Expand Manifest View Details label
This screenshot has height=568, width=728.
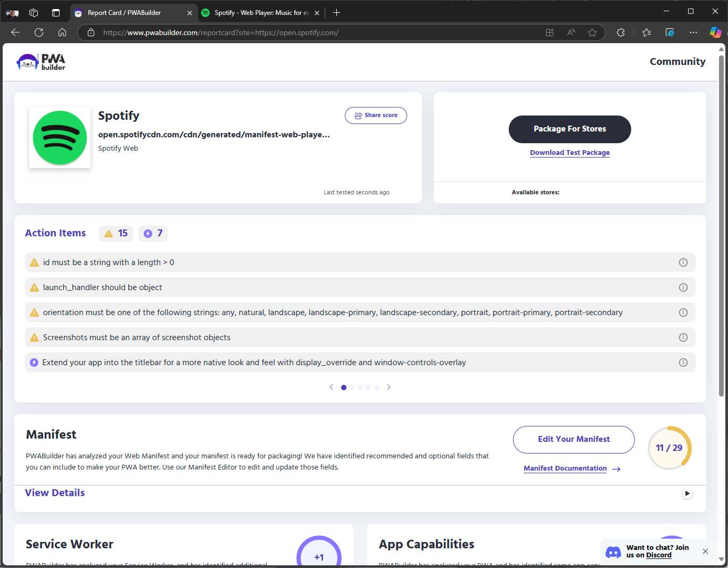(x=55, y=493)
